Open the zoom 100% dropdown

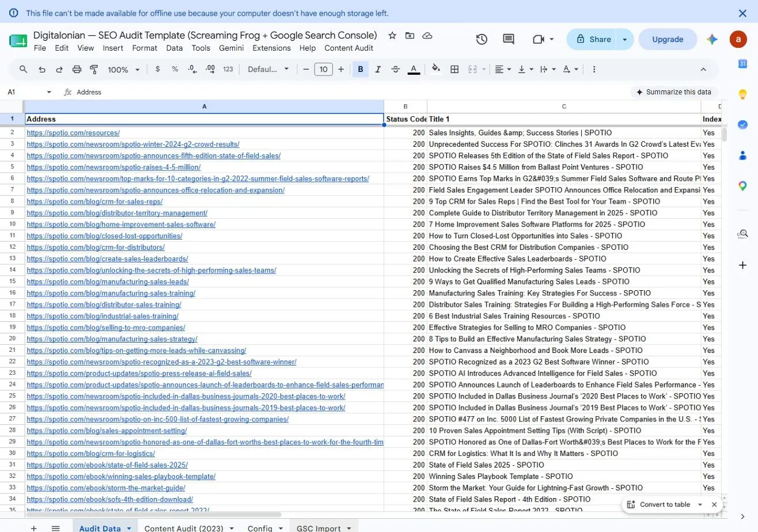click(123, 69)
